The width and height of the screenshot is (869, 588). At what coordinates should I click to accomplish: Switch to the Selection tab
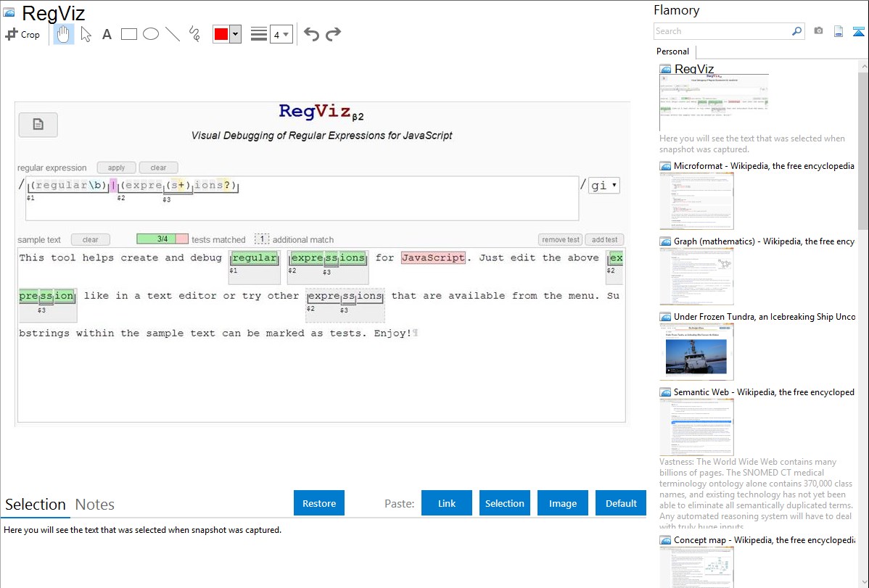pyautogui.click(x=36, y=505)
